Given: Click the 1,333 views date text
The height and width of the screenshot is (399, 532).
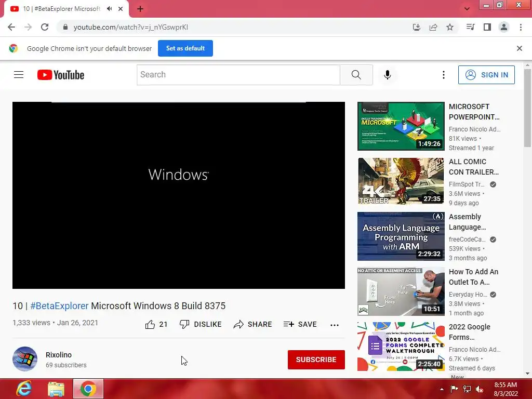Looking at the screenshot, I should click(55, 323).
